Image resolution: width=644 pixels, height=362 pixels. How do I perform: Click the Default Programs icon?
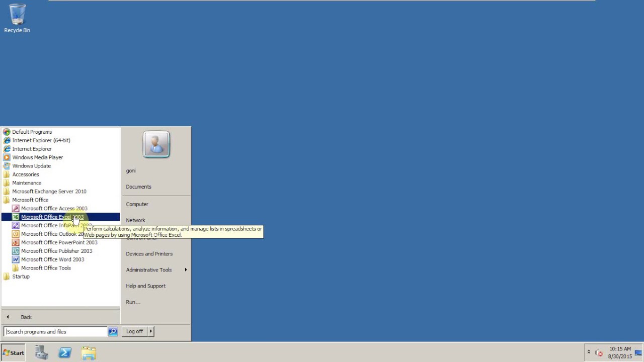[7, 132]
